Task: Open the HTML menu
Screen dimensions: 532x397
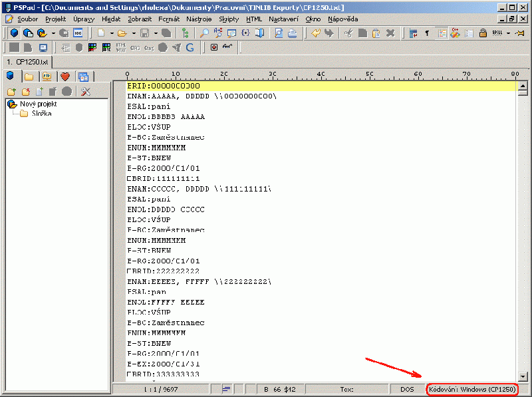Action: coord(254,19)
